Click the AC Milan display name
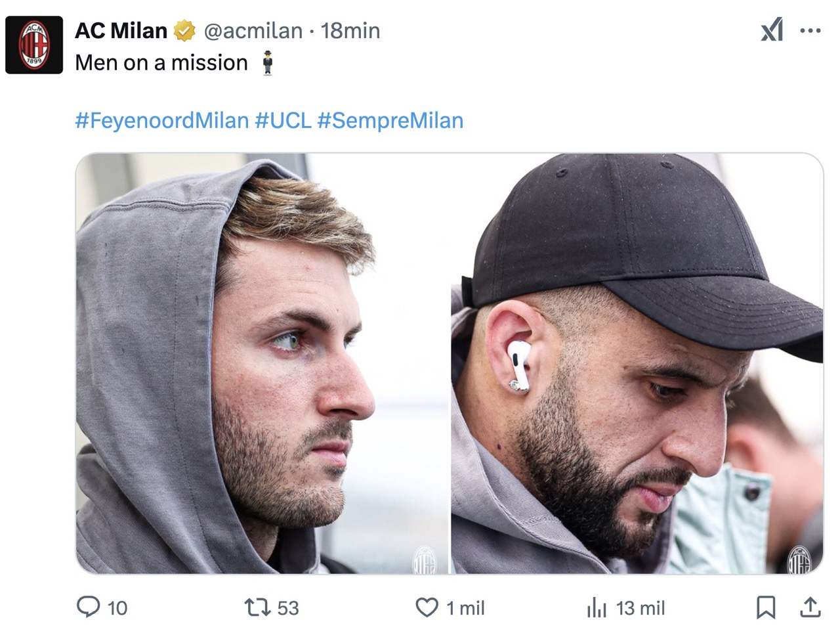Viewport: 840px width, 639px height. click(x=121, y=30)
